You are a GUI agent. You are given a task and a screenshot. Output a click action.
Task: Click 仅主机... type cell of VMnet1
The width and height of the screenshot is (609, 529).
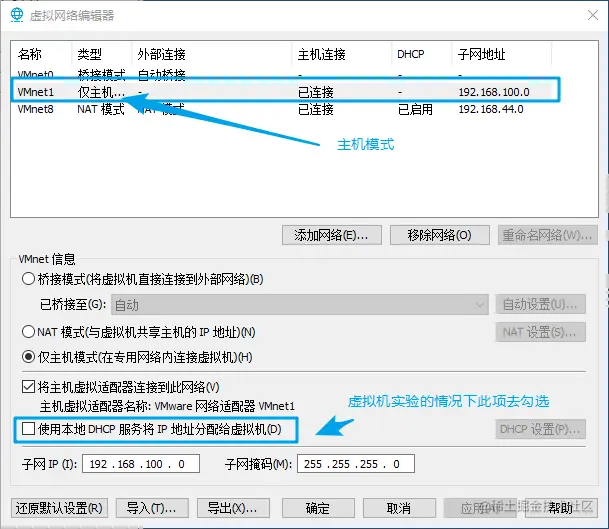(101, 92)
